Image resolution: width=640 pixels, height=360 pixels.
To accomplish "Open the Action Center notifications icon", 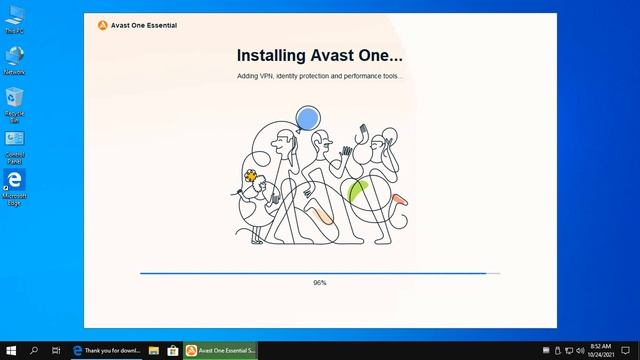I will (625, 350).
